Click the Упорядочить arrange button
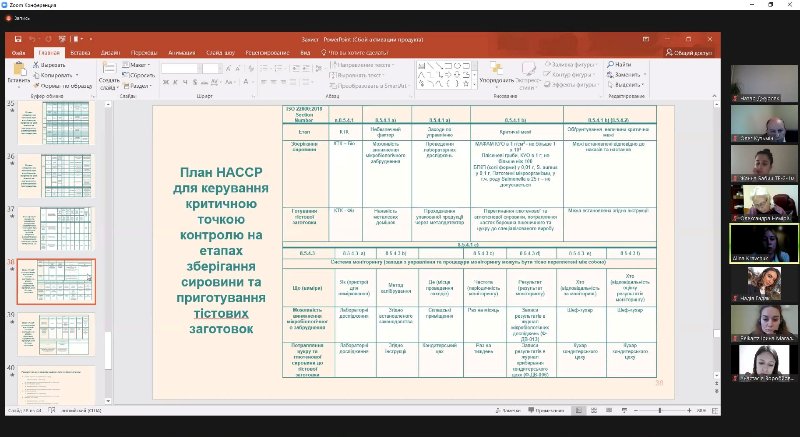800x437 pixels. (x=496, y=73)
